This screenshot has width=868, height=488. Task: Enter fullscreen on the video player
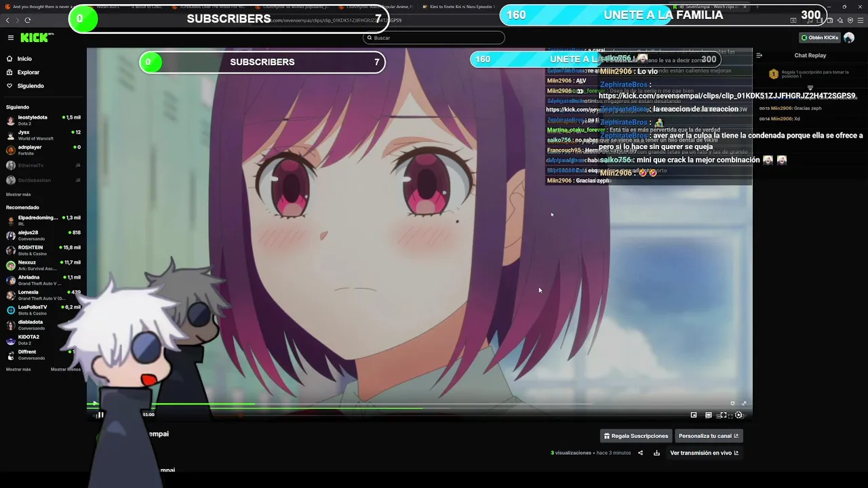(724, 415)
